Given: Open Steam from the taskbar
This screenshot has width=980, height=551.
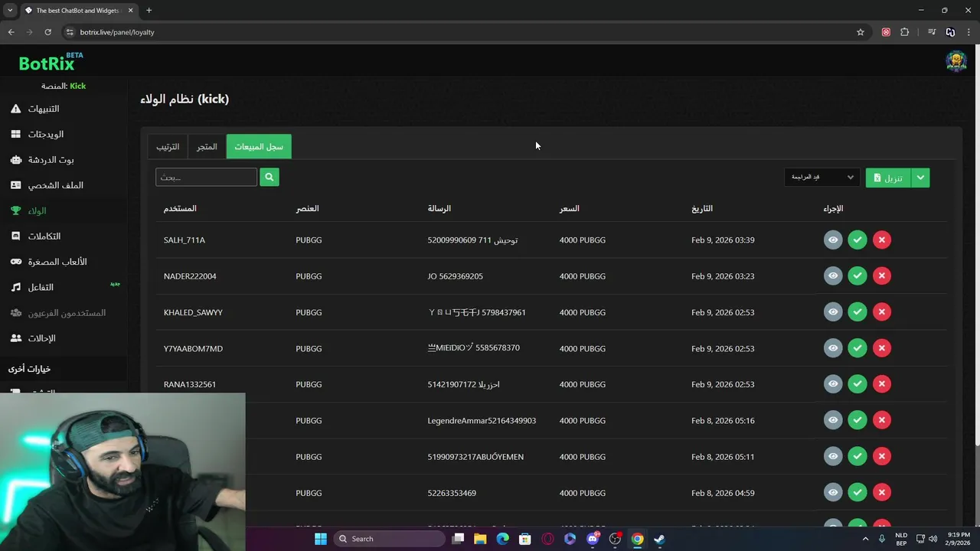Looking at the screenshot, I should click(x=659, y=539).
